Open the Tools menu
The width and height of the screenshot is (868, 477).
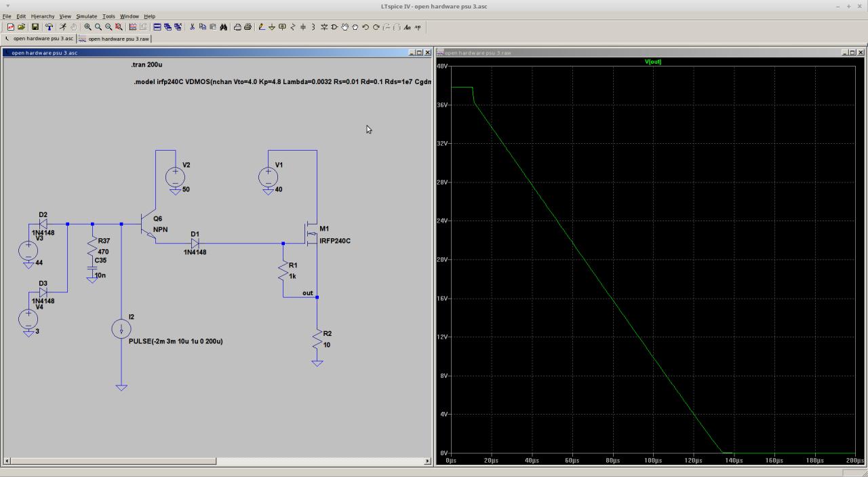click(108, 16)
